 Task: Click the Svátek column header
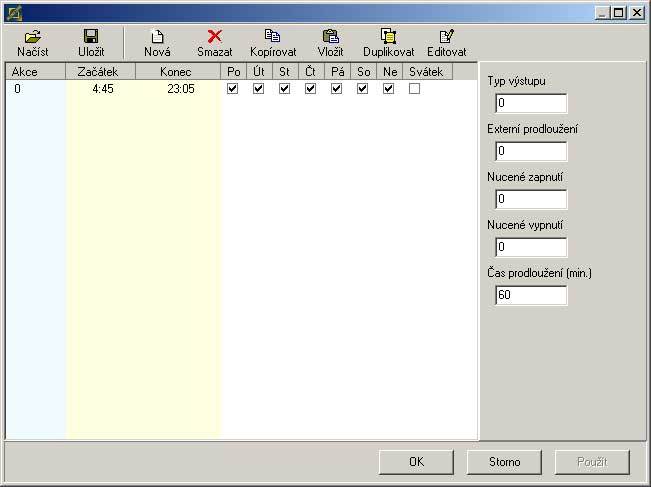(x=428, y=71)
